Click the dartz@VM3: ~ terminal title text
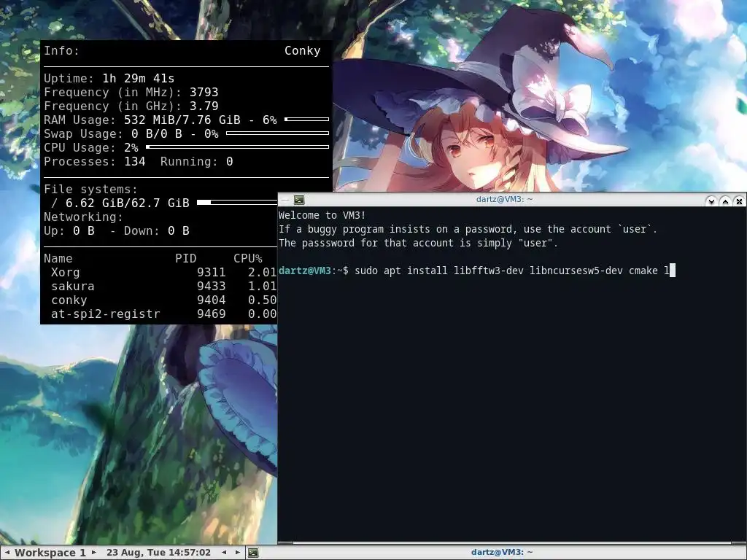The width and height of the screenshot is (747, 560). 504,200
